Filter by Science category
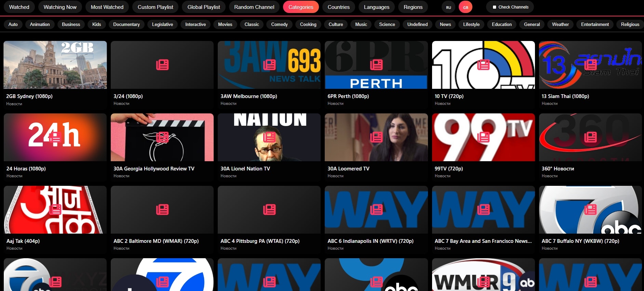Viewport: 644px width, 291px height. click(387, 24)
